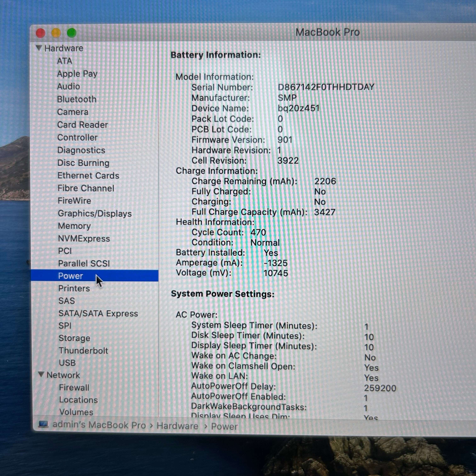
Task: Open the Apple Pay entry
Action: pyautogui.click(x=77, y=74)
